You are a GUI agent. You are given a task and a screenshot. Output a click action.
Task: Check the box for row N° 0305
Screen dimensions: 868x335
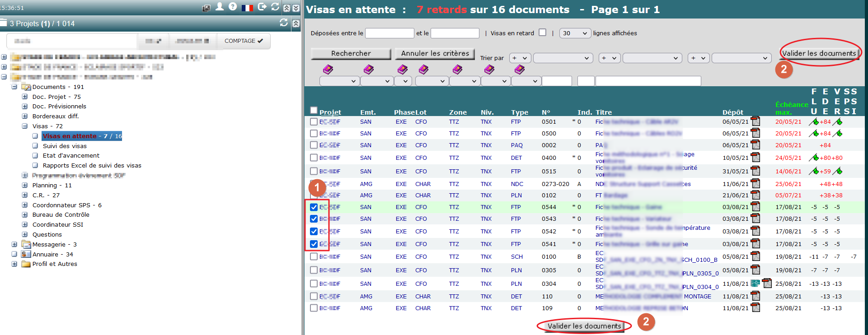pos(314,270)
